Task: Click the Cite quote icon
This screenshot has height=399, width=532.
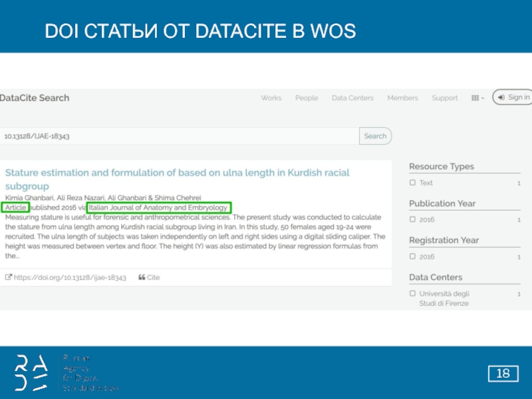Action: (x=142, y=277)
